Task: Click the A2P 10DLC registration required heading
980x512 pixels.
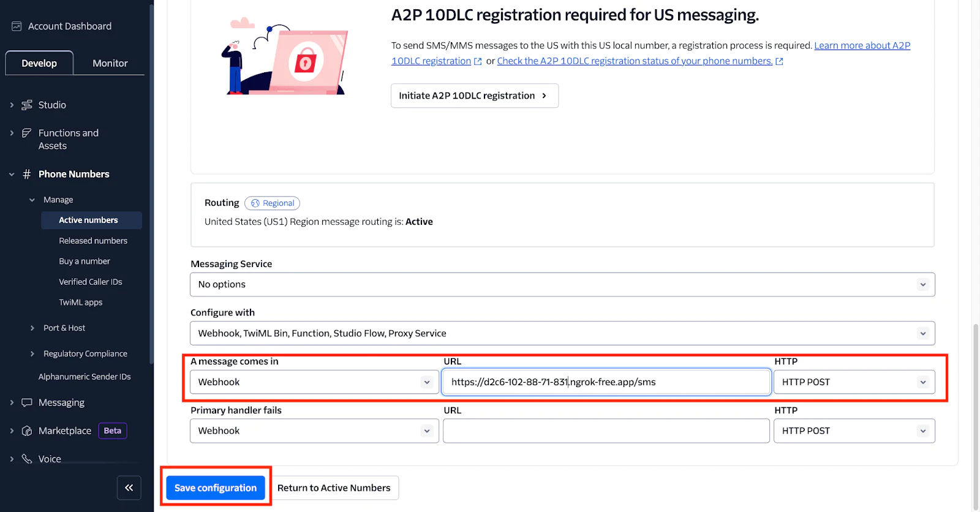Action: pos(575,15)
